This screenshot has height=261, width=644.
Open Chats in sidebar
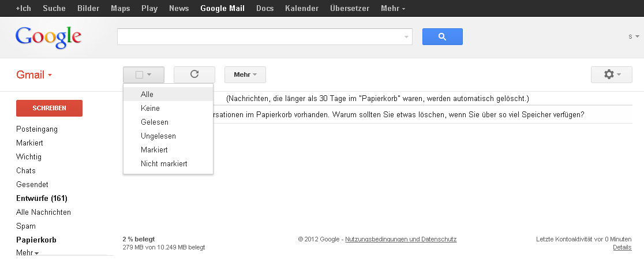[26, 170]
